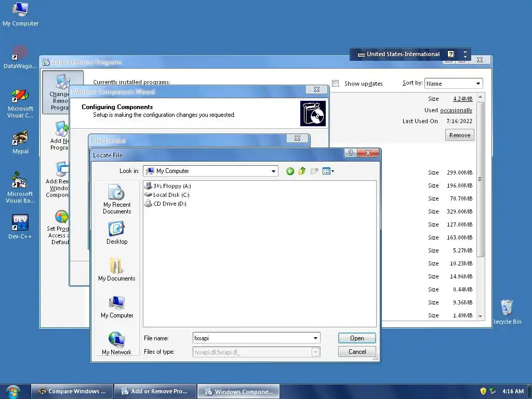Close the Windows Components Wizard
The width and height of the screenshot is (532, 399).
pyautogui.click(x=316, y=89)
